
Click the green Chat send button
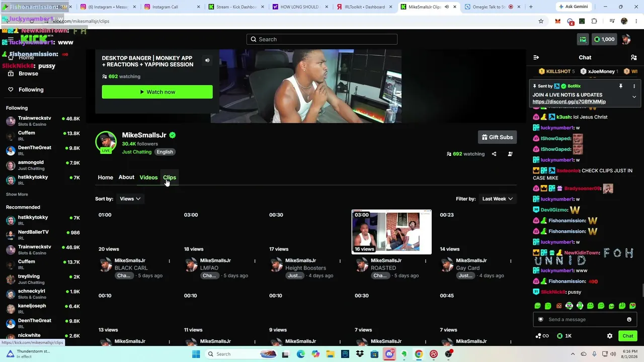(x=628, y=336)
